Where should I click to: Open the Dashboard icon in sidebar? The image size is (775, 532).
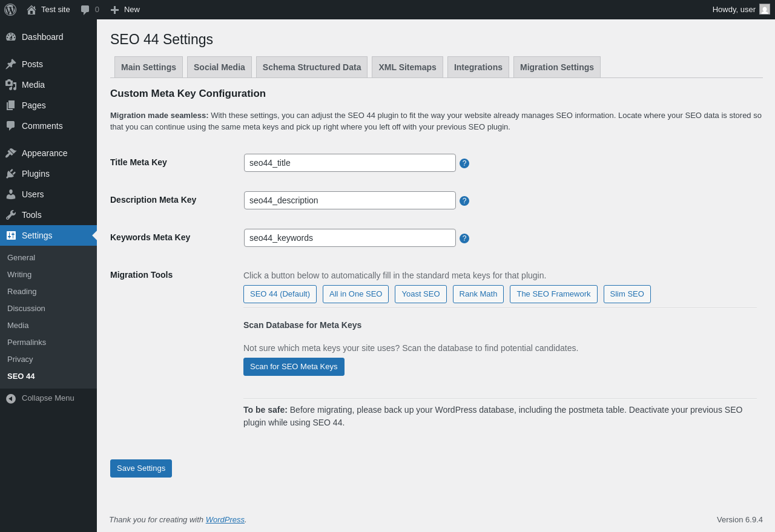[11, 37]
